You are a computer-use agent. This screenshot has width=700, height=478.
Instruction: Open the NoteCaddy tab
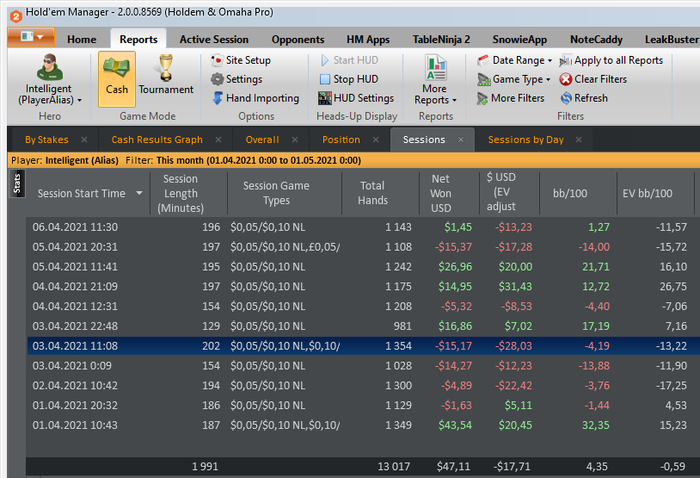[596, 39]
